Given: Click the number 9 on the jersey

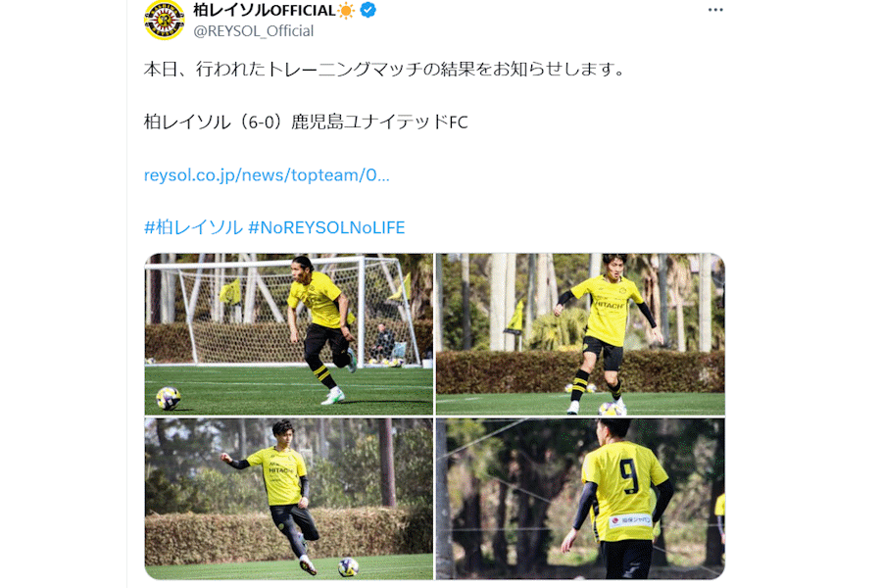Looking at the screenshot, I should tap(630, 476).
